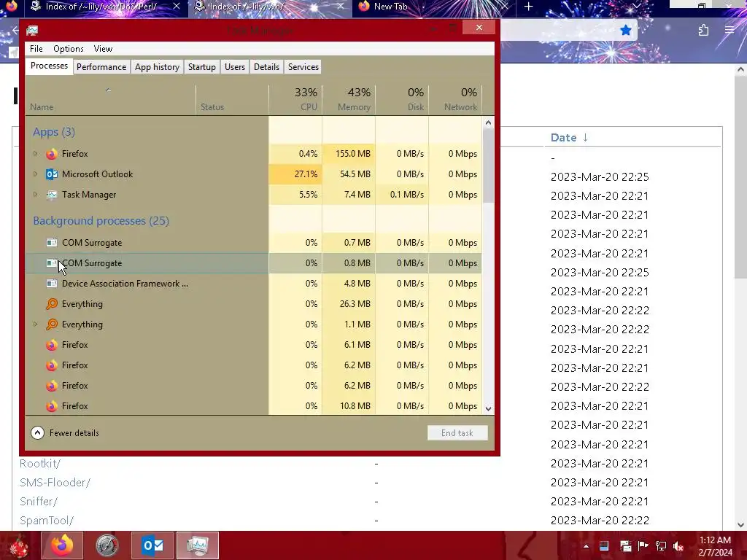Open the Firefox hamburger menu
Screen dimensions: 747x560
pyautogui.click(x=729, y=31)
